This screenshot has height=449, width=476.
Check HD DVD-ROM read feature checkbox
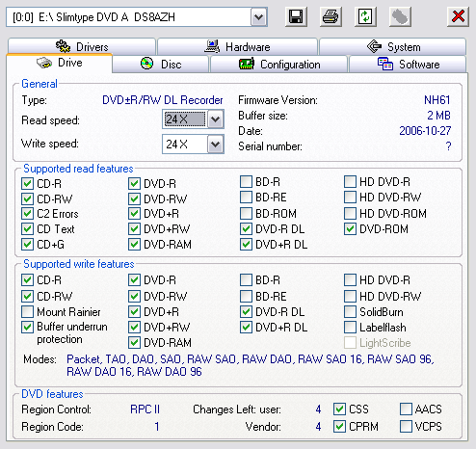click(x=350, y=214)
